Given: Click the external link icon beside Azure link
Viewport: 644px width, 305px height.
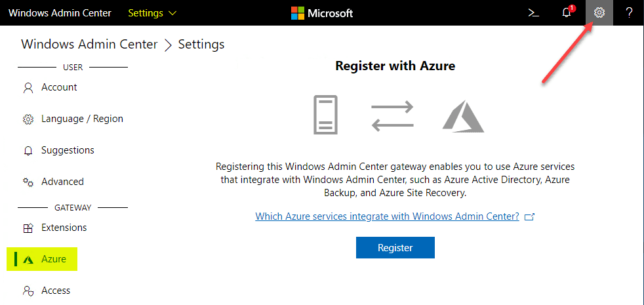Looking at the screenshot, I should tap(530, 217).
